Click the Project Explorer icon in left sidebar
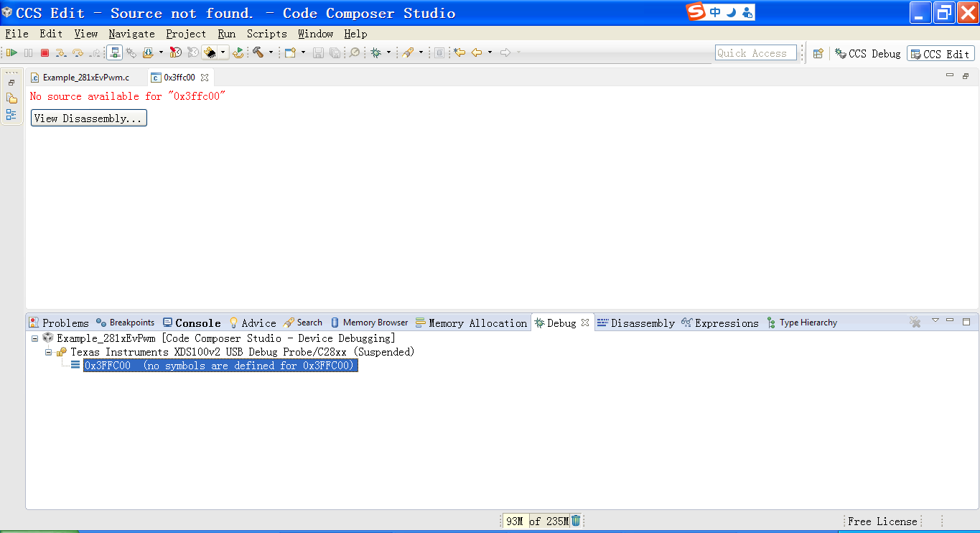This screenshot has width=980, height=533. pyautogui.click(x=11, y=98)
